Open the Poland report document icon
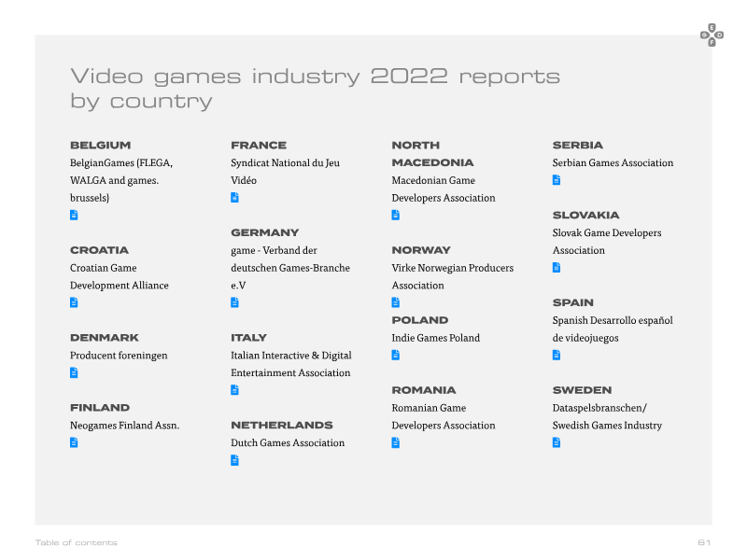Screen dimensions: 747x560 [395, 355]
